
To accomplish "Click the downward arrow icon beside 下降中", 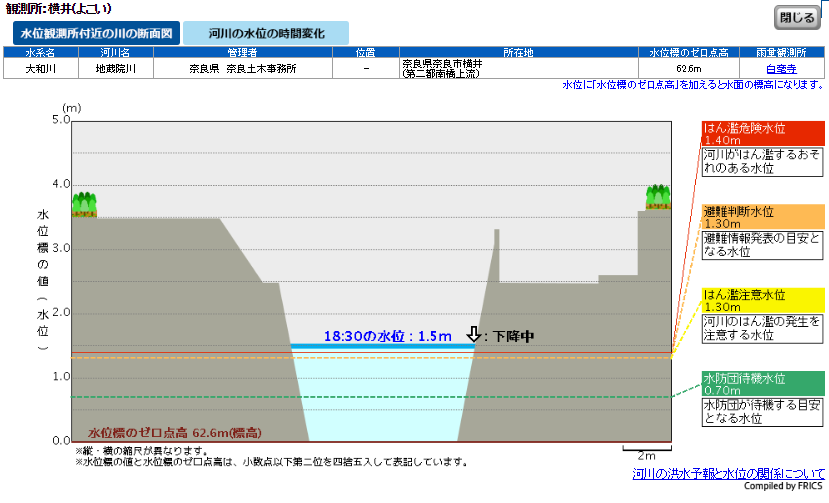I will pos(474,334).
